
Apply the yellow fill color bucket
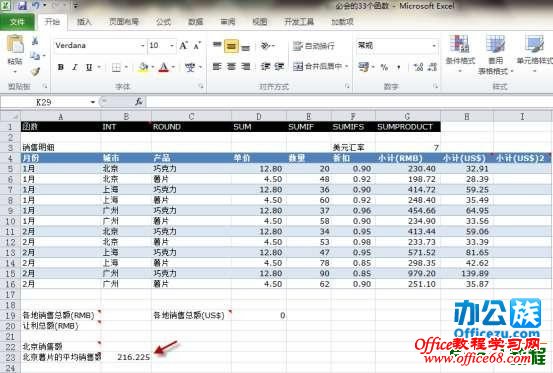pyautogui.click(x=143, y=67)
